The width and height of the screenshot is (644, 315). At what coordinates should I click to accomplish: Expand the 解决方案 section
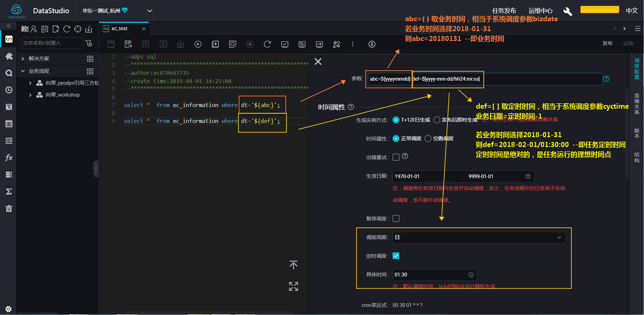pos(23,59)
